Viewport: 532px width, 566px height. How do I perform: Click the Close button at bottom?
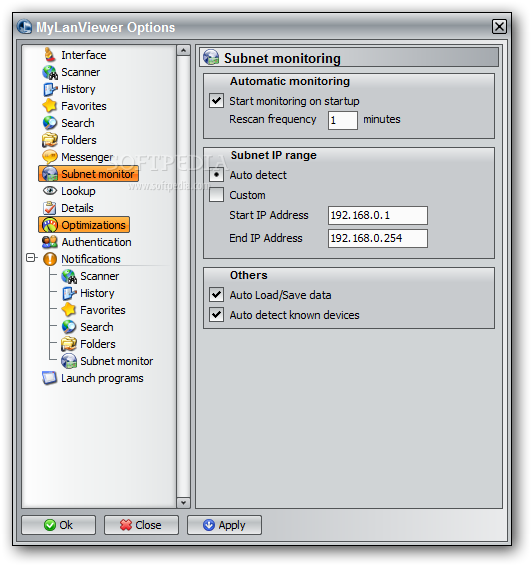tap(141, 525)
